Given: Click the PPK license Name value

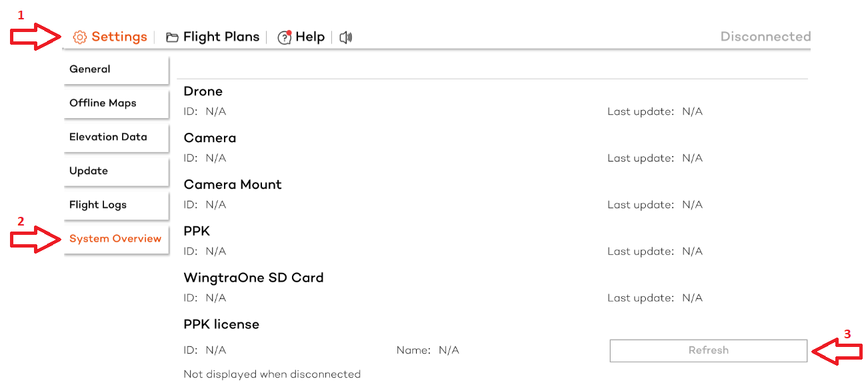Looking at the screenshot, I should coord(449,350).
